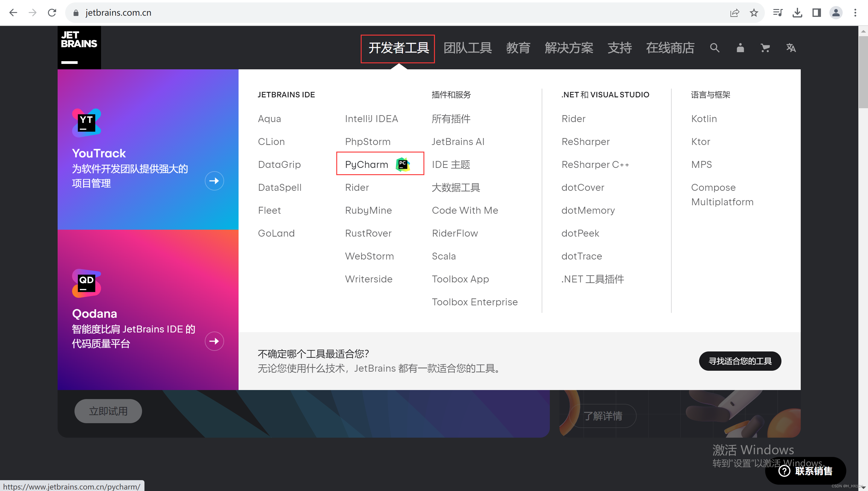Open the ReSharper C++ link
868x491 pixels.
tap(595, 165)
